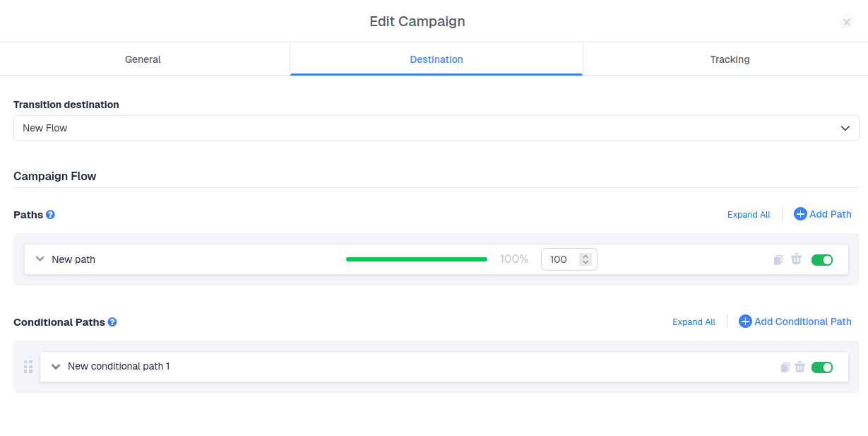Expand New conditional path 1 chevron
Viewport: 868px width, 436px height.
56,367
